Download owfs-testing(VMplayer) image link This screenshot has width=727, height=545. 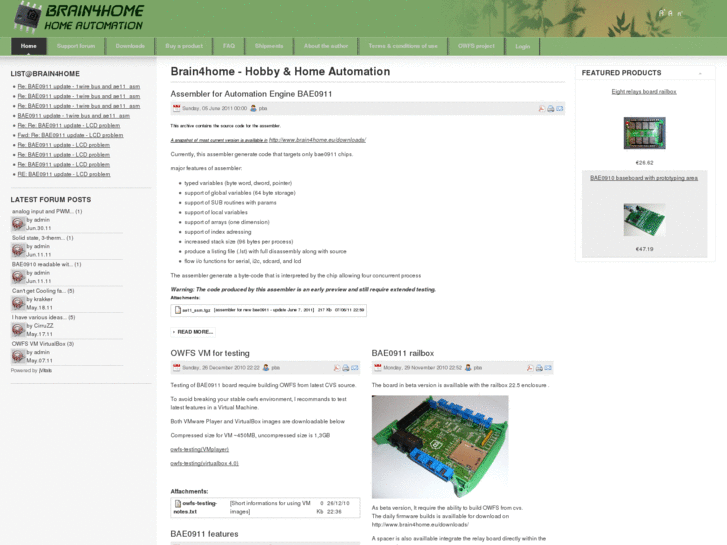[x=200, y=449]
